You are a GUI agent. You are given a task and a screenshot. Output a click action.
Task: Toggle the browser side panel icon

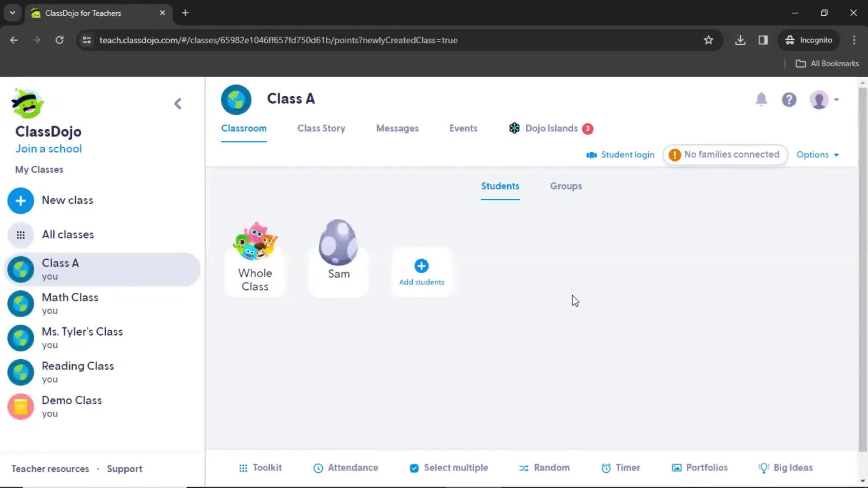click(763, 40)
